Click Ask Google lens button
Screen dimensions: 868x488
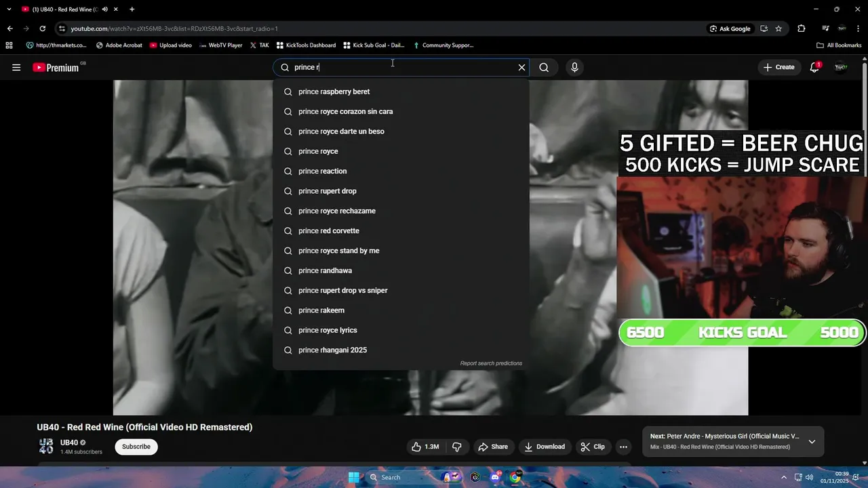pos(730,28)
